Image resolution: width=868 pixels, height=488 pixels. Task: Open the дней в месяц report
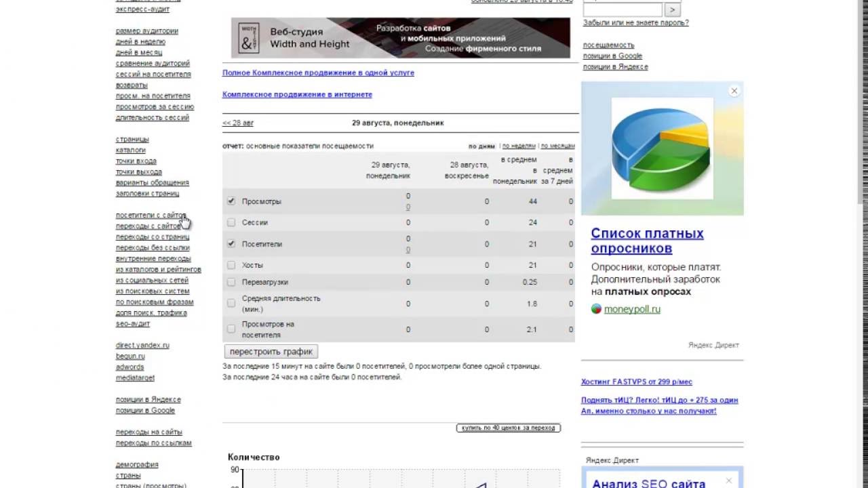pyautogui.click(x=139, y=52)
